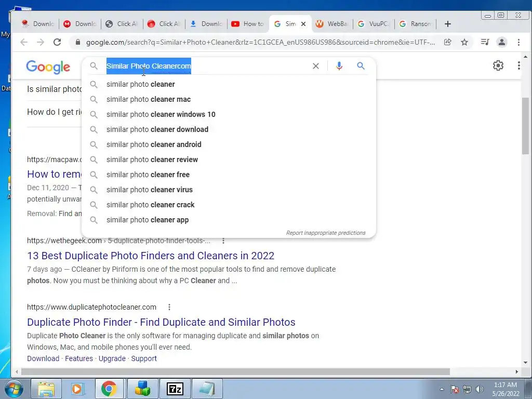Image resolution: width=532 pixels, height=399 pixels.
Task: Open the Chrome profile avatar
Action: click(x=501, y=42)
